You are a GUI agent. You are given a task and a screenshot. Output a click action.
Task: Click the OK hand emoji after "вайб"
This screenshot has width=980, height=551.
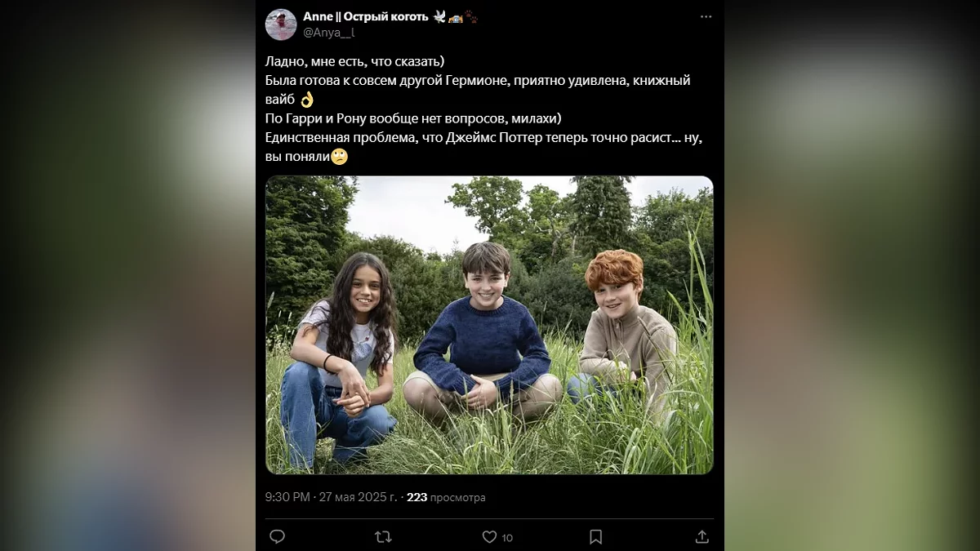307,100
